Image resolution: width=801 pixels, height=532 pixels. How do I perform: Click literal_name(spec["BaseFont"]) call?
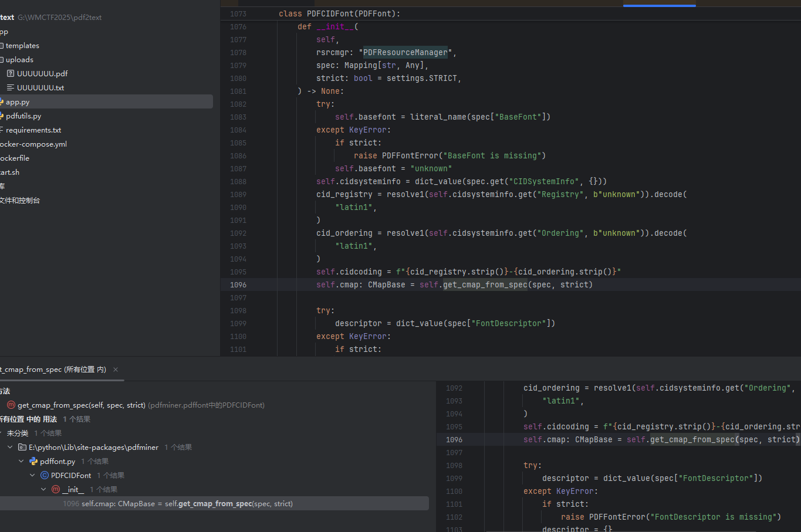[x=480, y=117]
